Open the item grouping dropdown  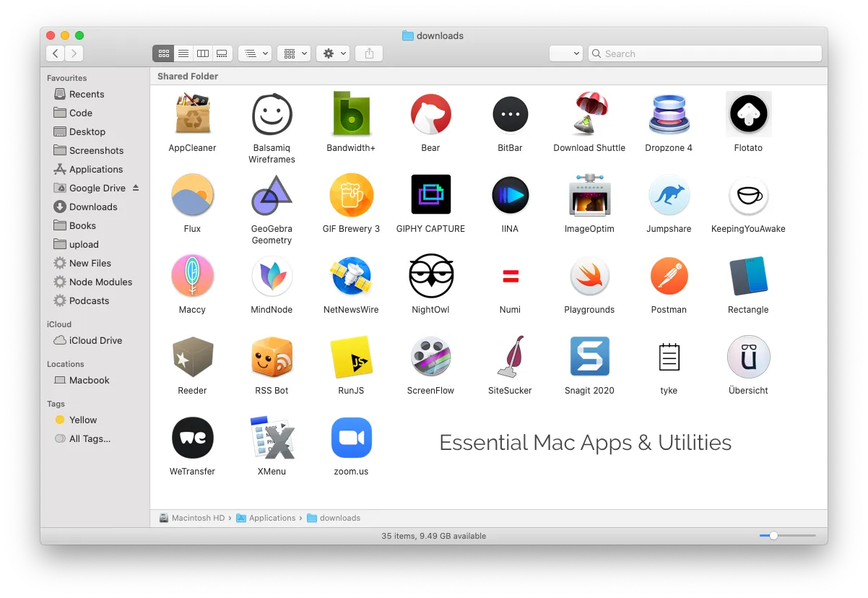[x=294, y=53]
